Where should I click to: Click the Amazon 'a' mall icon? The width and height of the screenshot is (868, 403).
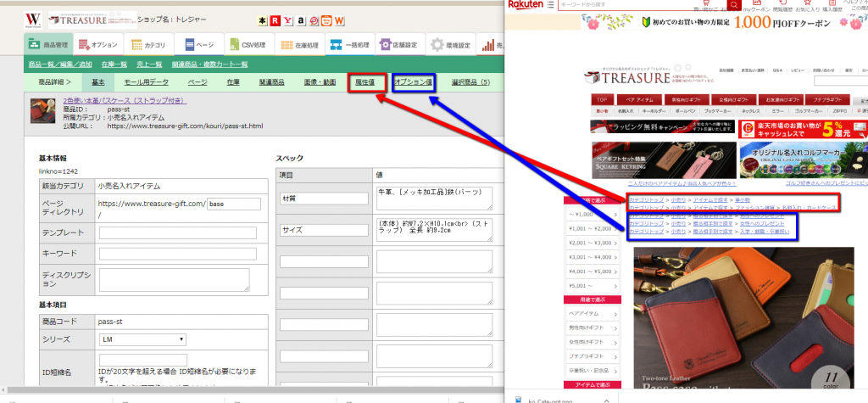click(x=302, y=20)
